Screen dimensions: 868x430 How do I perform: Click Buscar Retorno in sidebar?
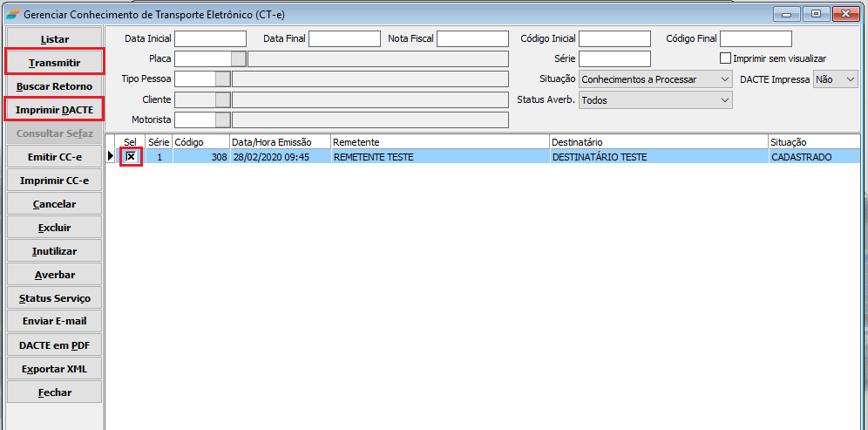pyautogui.click(x=54, y=86)
